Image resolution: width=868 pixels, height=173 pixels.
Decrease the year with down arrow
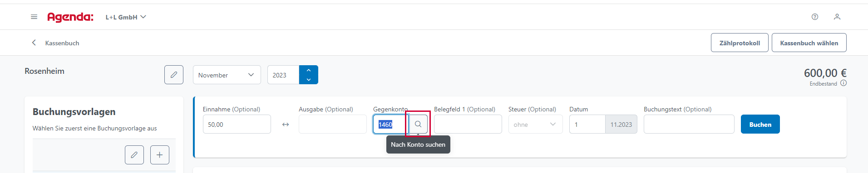click(309, 80)
